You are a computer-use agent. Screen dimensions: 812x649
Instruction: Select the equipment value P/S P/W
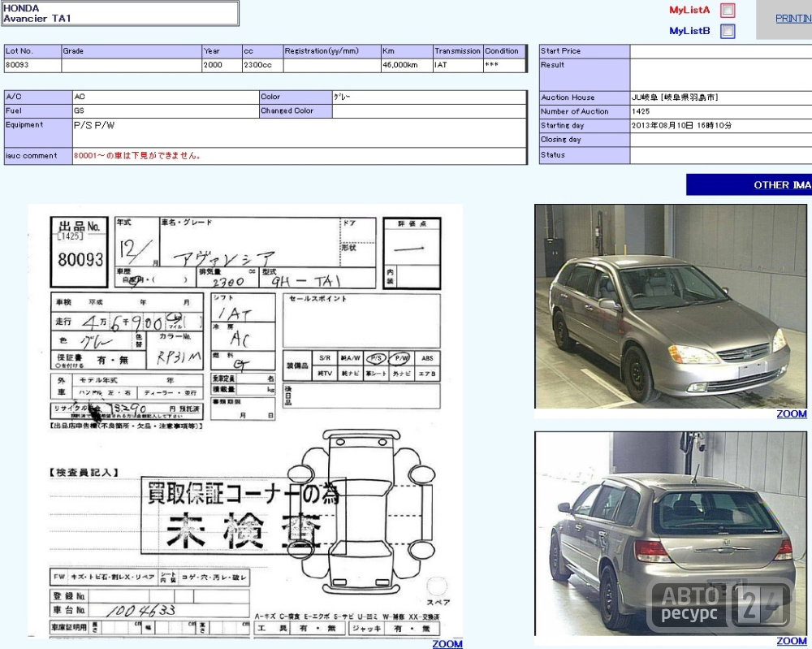(x=94, y=125)
